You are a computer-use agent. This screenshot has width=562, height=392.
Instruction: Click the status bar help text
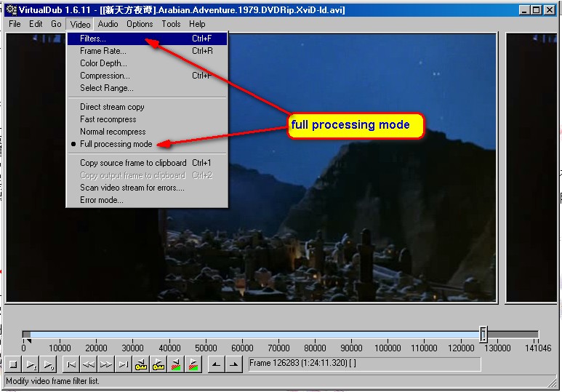click(x=52, y=381)
